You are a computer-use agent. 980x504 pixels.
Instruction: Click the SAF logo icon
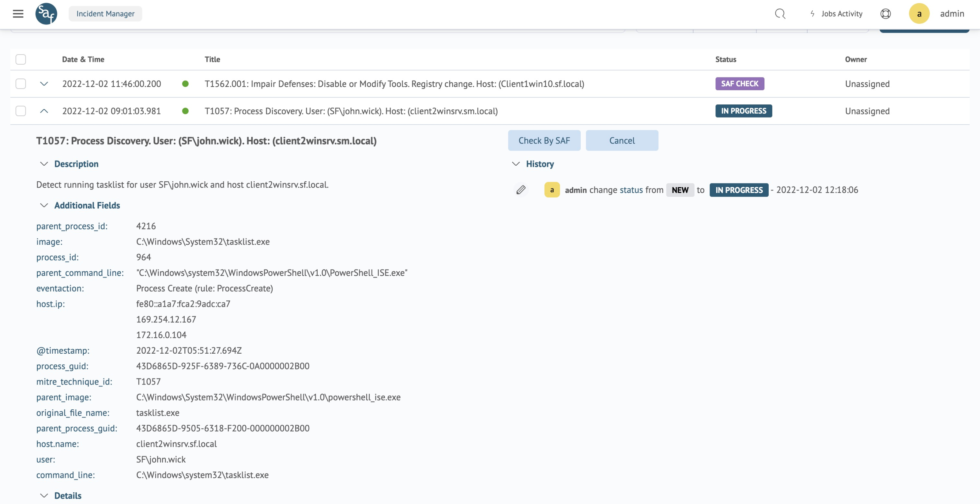click(47, 14)
